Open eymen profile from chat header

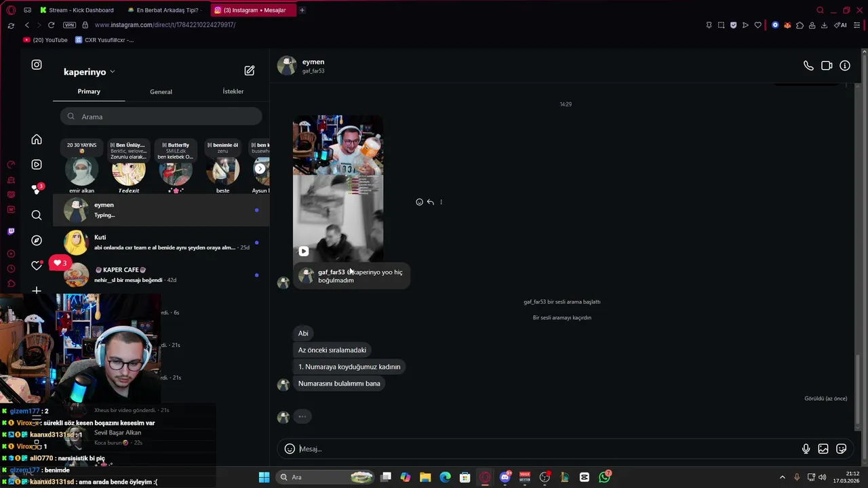pyautogui.click(x=301, y=66)
